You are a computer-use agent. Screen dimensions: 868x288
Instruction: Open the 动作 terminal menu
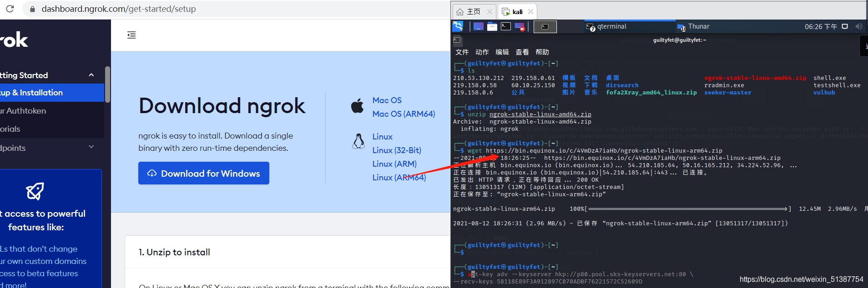pyautogui.click(x=482, y=52)
